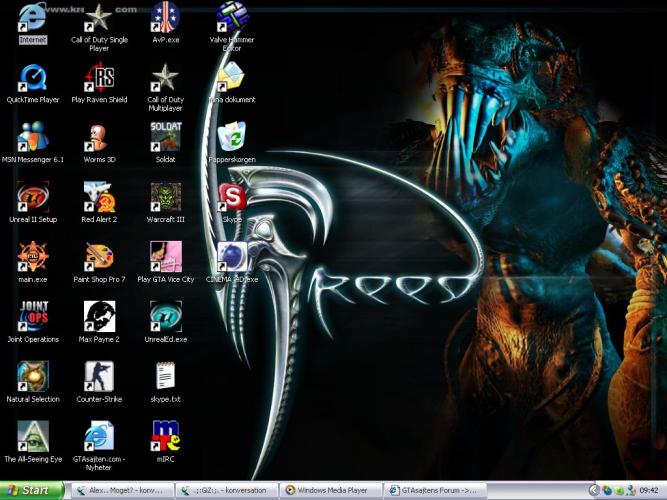Switch to Alex..Moget? konversation taskbar button

pyautogui.click(x=122, y=490)
